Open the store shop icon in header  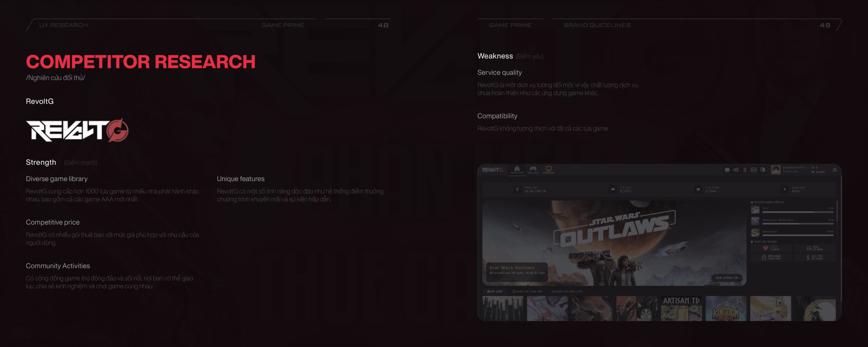727,170
